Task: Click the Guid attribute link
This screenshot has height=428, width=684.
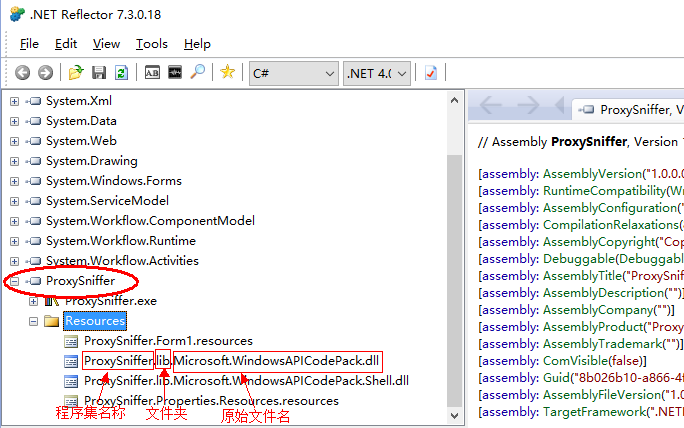Action: coord(555,378)
